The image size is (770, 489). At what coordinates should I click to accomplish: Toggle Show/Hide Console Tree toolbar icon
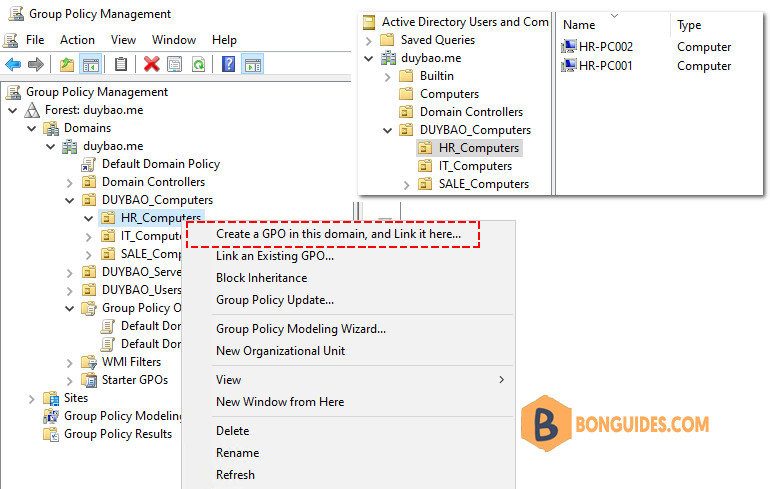tap(91, 64)
